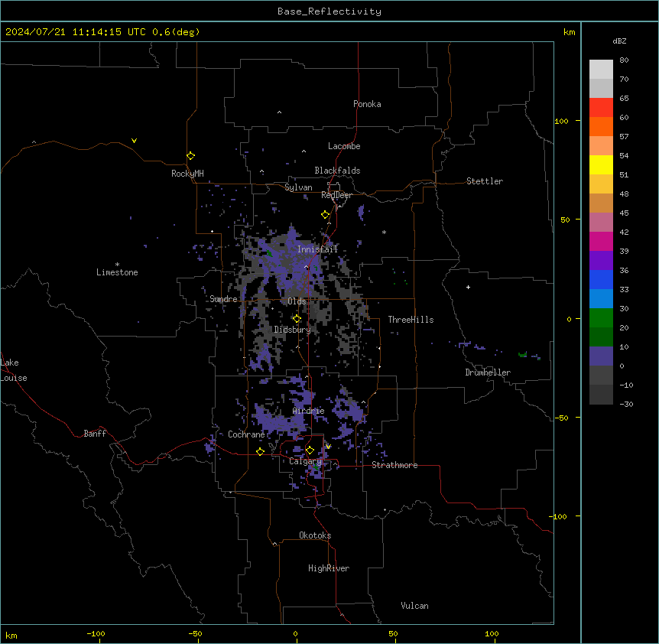Click the Okotoks label

pos(315,535)
